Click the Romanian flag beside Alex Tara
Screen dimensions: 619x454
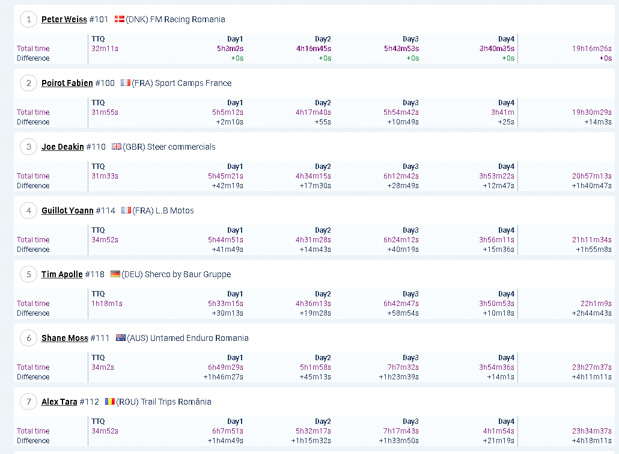(x=110, y=401)
